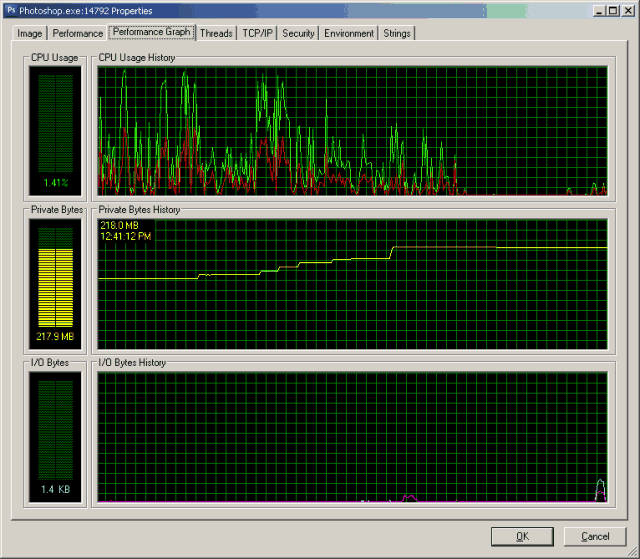Click the window resize grip corner

[632, 552]
